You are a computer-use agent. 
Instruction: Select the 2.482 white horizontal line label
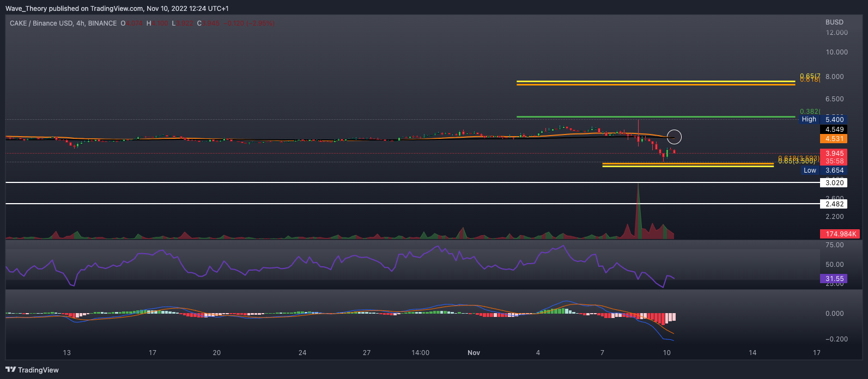point(834,204)
